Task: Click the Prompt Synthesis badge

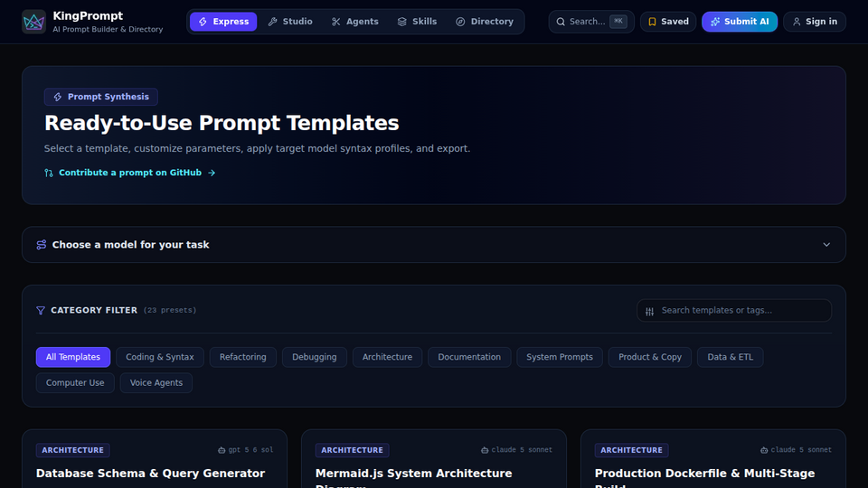Action: pyautogui.click(x=101, y=97)
